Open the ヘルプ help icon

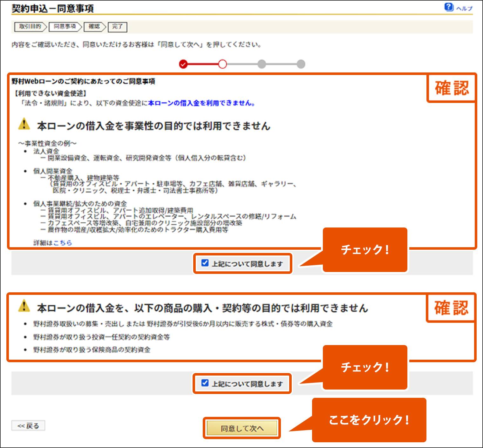click(x=449, y=7)
